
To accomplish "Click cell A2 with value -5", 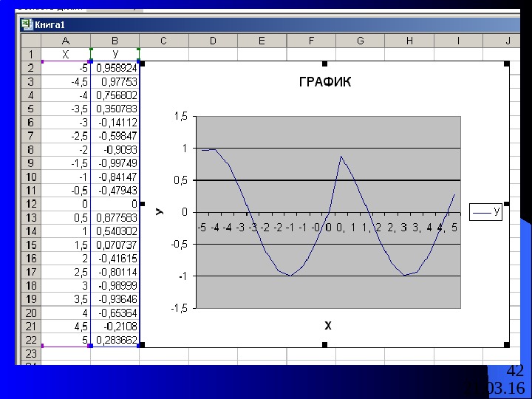I will pos(66,68).
